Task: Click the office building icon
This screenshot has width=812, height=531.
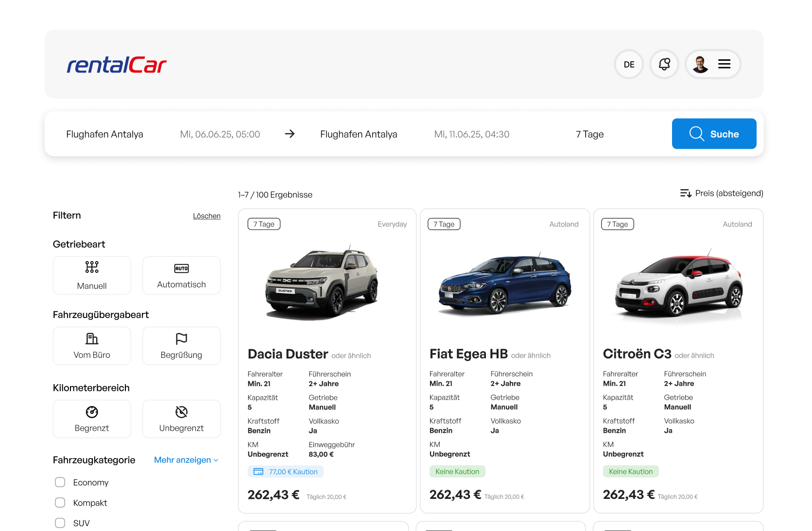Action: pyautogui.click(x=92, y=338)
